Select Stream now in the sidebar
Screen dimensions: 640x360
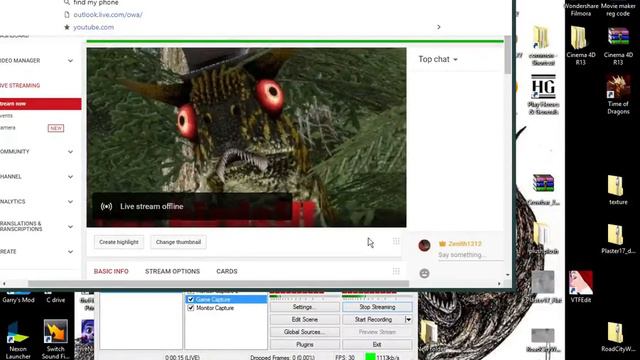coord(40,104)
